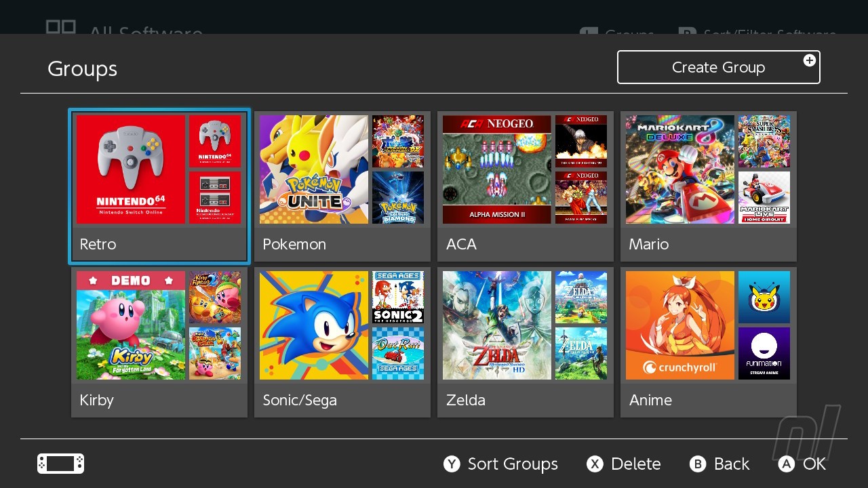
Task: Open the Zelda Skyward Sword HD cover
Action: pos(496,325)
